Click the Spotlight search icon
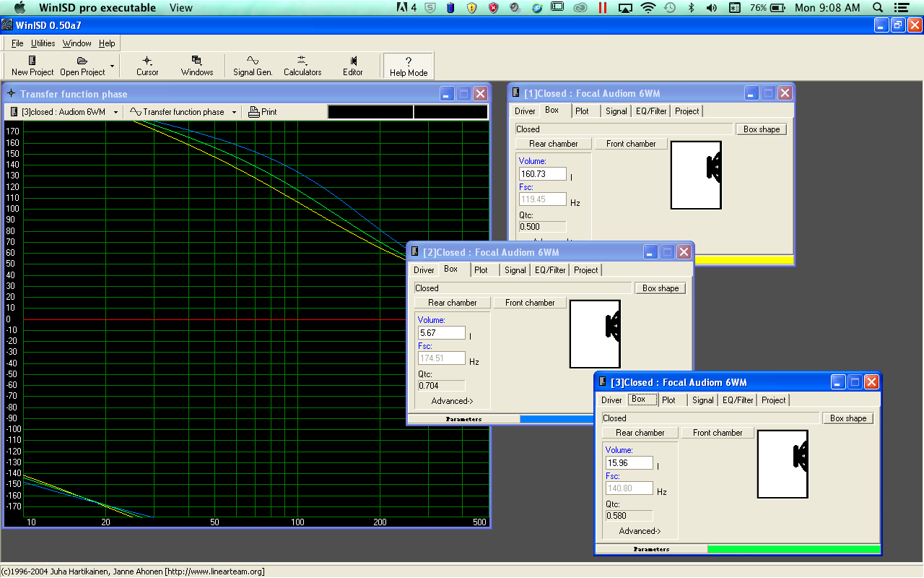The image size is (924, 578). click(x=878, y=8)
